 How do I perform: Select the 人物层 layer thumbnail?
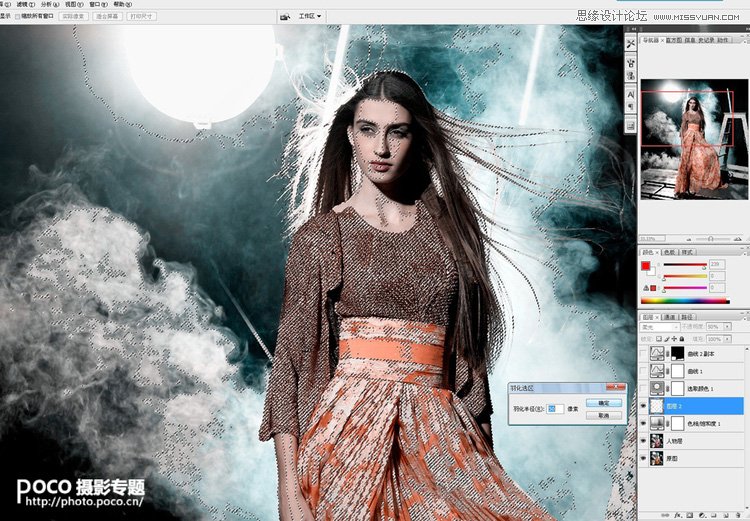657,441
